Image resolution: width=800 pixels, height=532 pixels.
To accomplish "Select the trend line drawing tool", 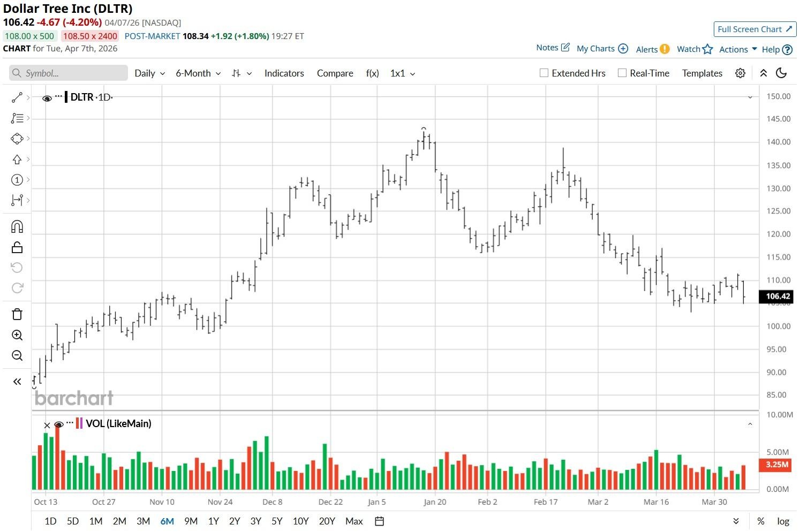I will tap(17, 97).
